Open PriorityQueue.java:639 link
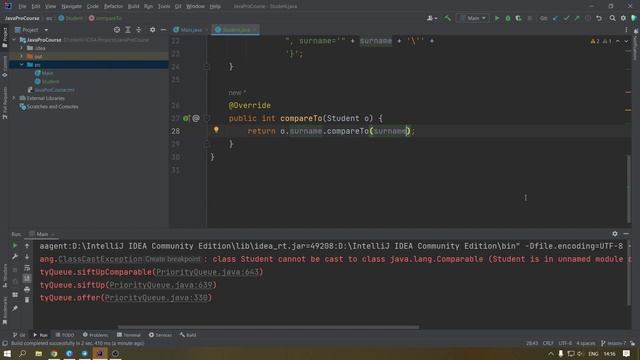The image size is (640, 360). (x=161, y=285)
